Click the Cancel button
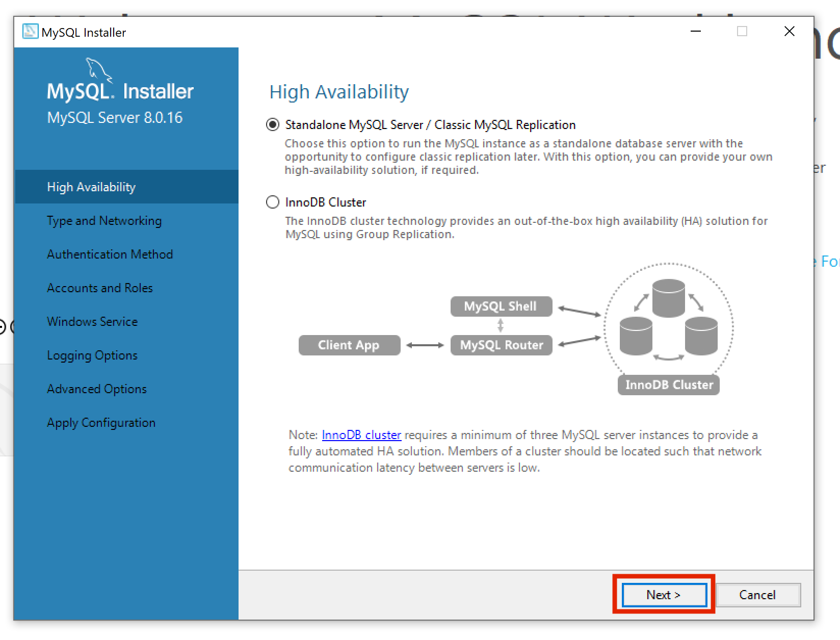 point(758,595)
